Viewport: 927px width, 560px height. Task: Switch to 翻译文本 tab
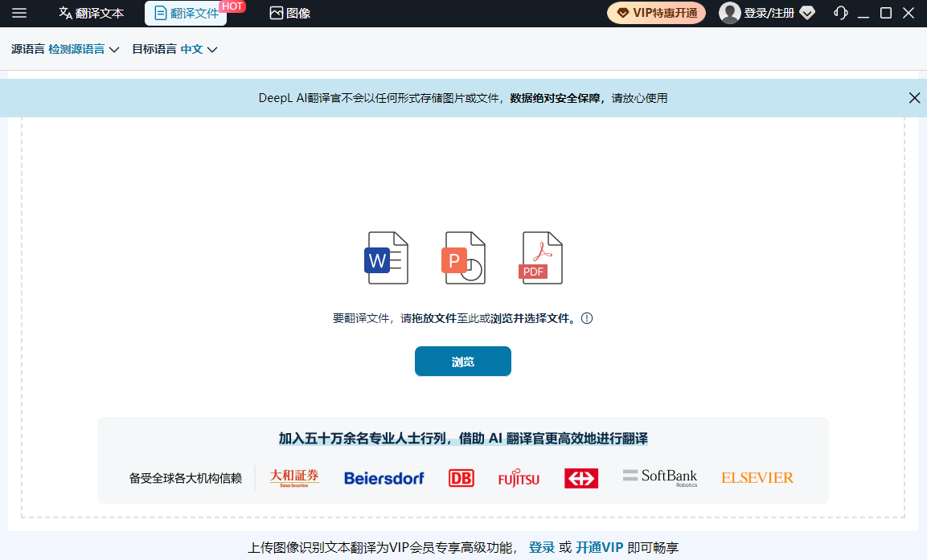pyautogui.click(x=91, y=13)
